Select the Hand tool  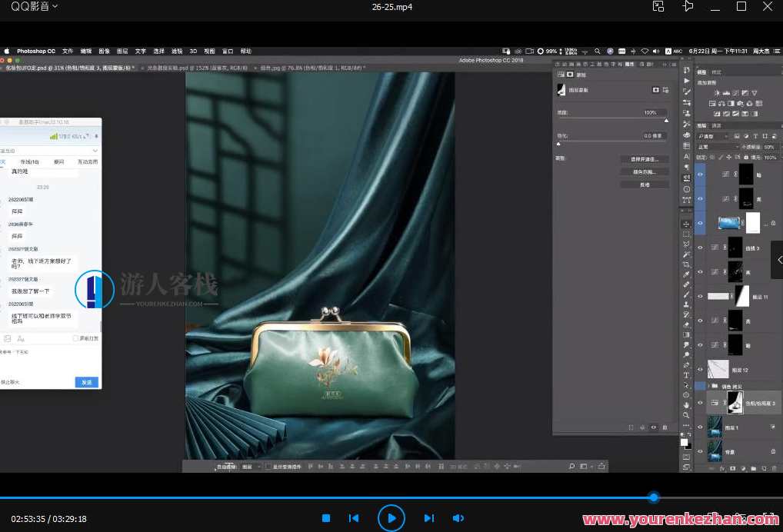click(x=686, y=405)
